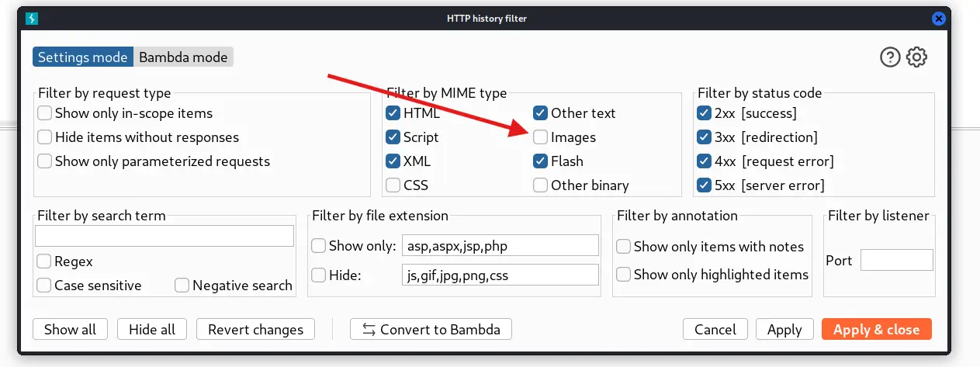The image size is (980, 367).
Task: Enable the Show only file extension checkbox
Action: [319, 246]
